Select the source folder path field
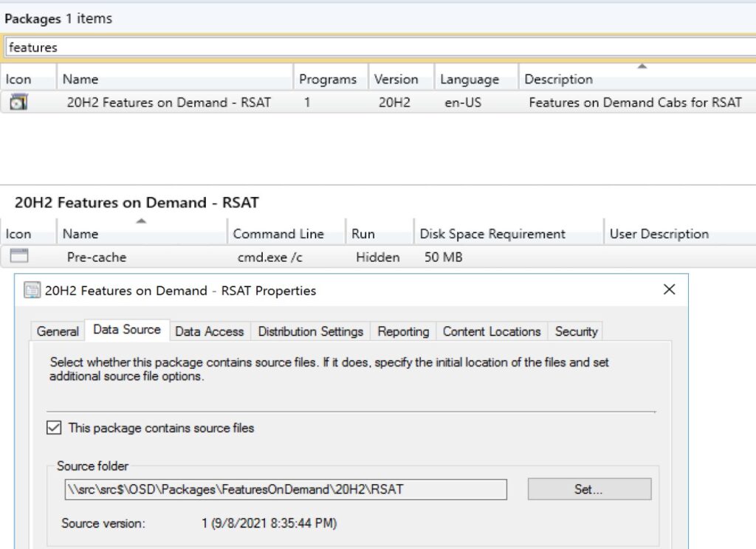 click(x=284, y=488)
